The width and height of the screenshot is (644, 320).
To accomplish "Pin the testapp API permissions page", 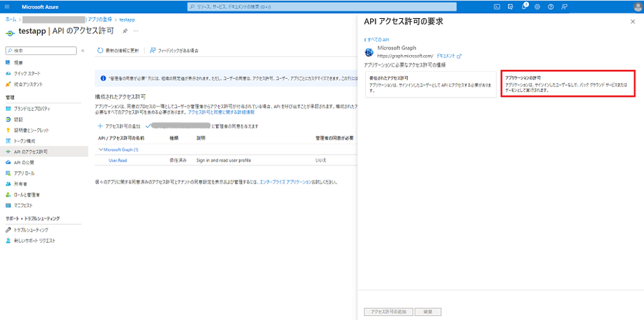I will coord(125,31).
